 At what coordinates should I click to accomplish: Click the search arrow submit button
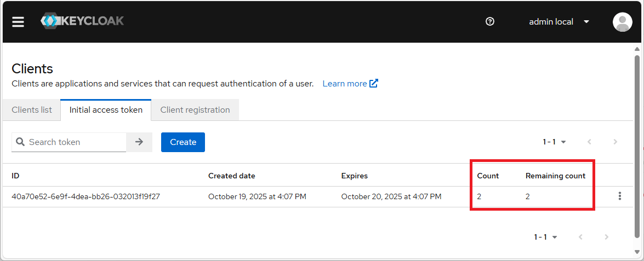tap(139, 142)
